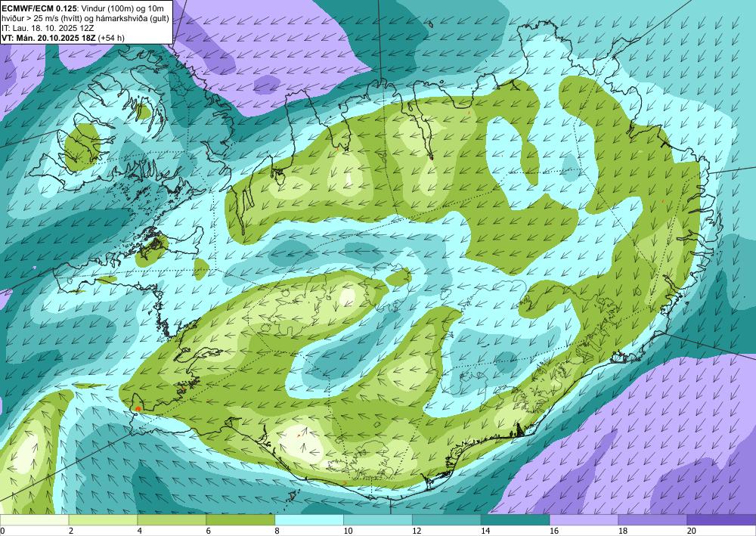
Task: Click the legend label '14'
Action: click(485, 531)
